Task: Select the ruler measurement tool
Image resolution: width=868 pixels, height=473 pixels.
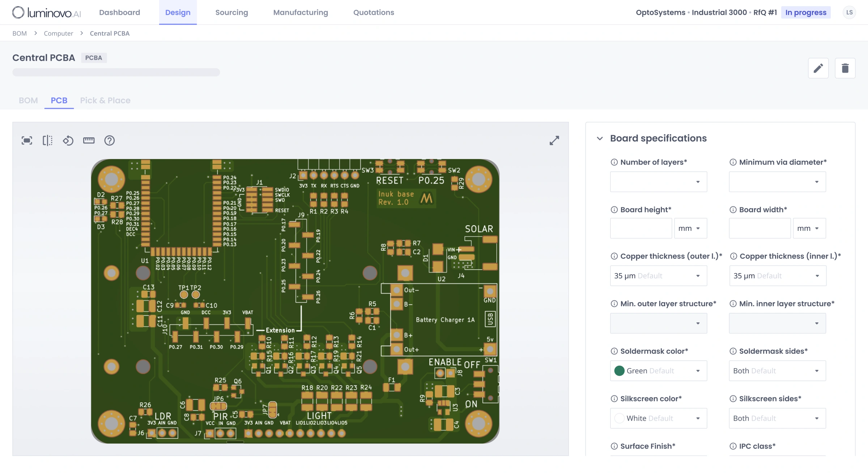Action: pos(89,140)
